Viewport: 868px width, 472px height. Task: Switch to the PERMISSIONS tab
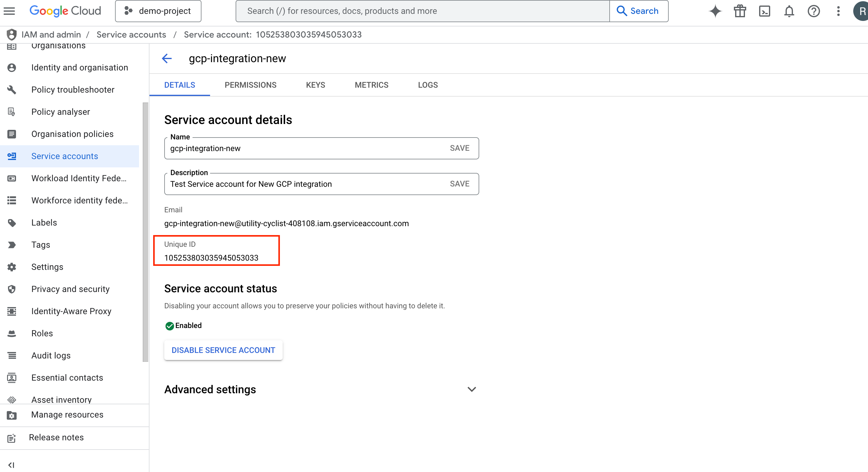(x=250, y=85)
